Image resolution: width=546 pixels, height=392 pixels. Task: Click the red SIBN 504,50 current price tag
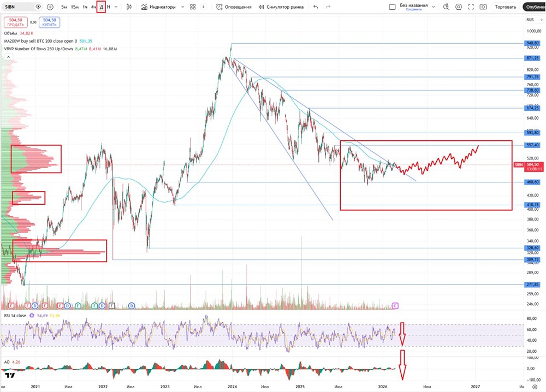[528, 167]
